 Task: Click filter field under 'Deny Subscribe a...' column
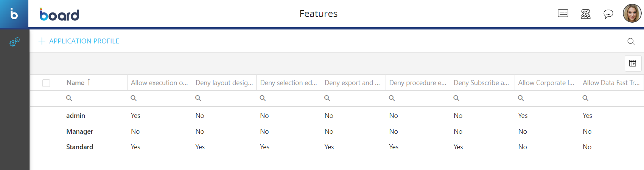(484, 98)
